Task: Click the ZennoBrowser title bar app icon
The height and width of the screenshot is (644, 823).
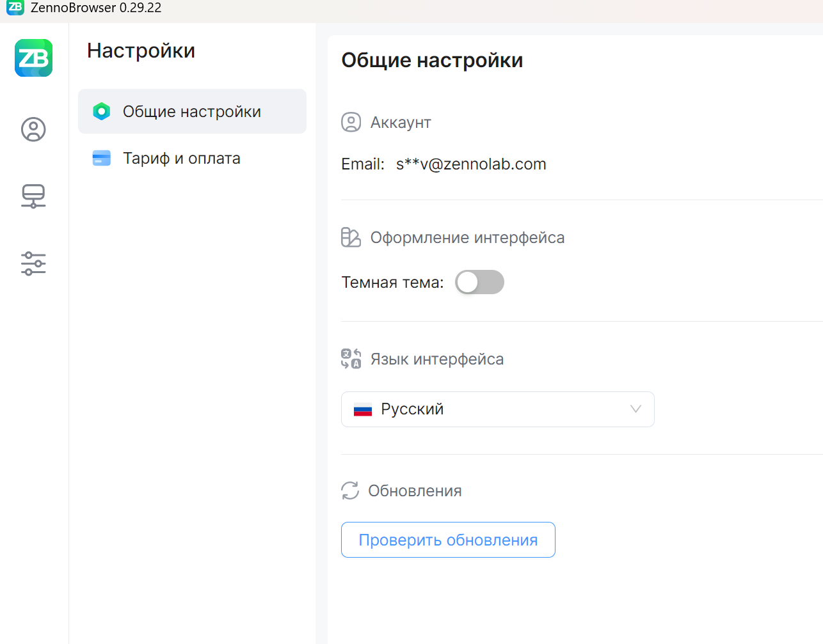Action: (15, 7)
